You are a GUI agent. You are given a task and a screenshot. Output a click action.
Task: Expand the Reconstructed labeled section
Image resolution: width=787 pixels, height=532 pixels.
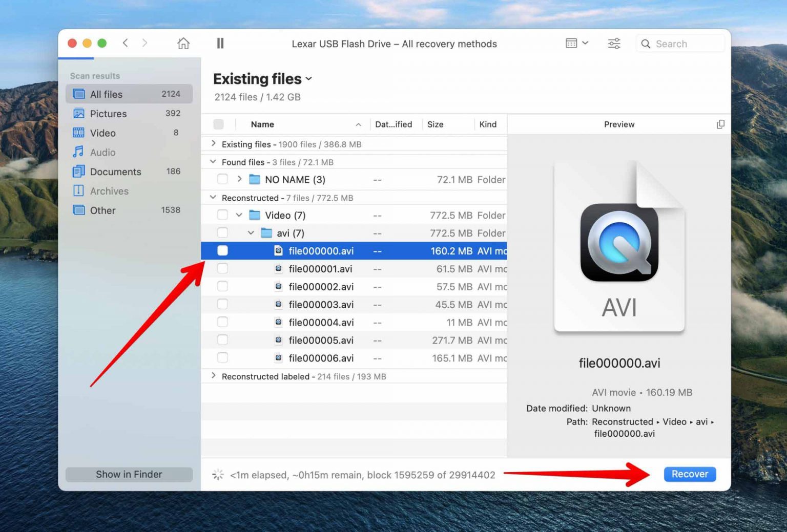tap(213, 376)
